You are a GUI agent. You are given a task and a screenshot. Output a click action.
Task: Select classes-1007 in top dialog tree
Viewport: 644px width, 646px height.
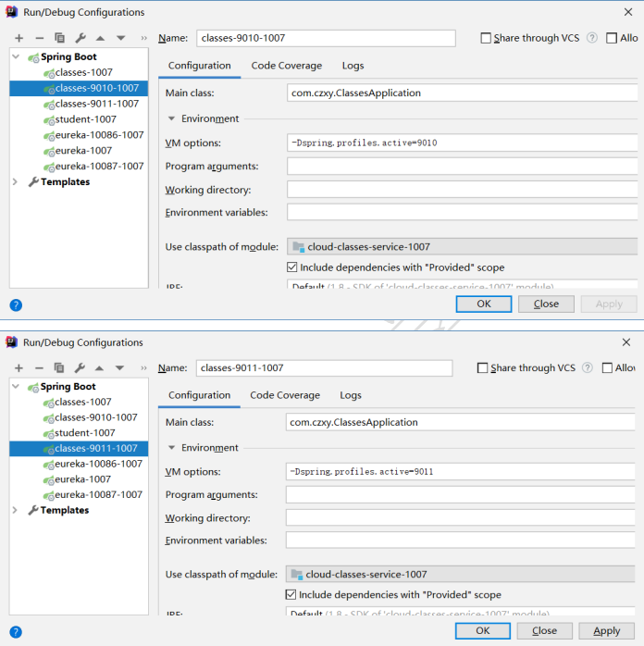click(x=83, y=72)
